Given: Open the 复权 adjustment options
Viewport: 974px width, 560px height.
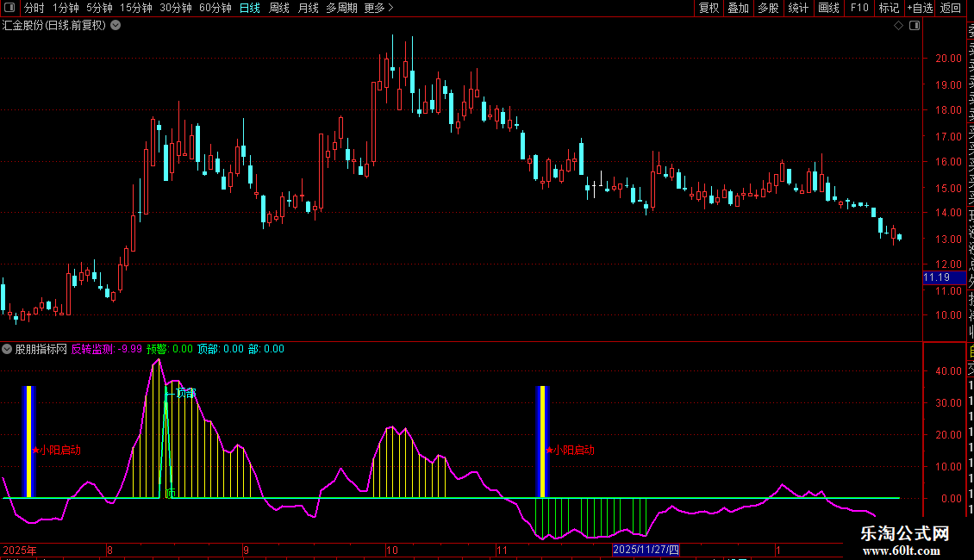Looking at the screenshot, I should 709,9.
